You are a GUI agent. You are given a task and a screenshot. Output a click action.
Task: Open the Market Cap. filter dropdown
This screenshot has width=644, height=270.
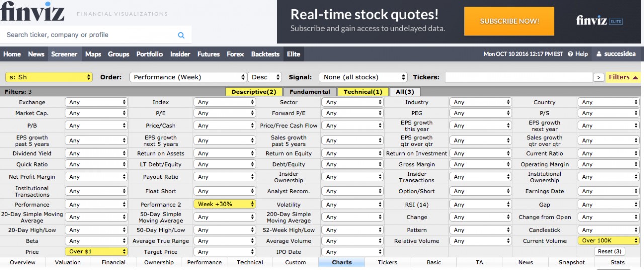pos(96,113)
